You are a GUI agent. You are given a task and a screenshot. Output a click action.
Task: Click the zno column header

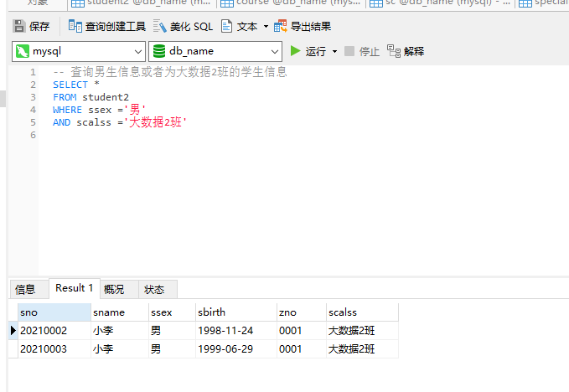point(301,312)
